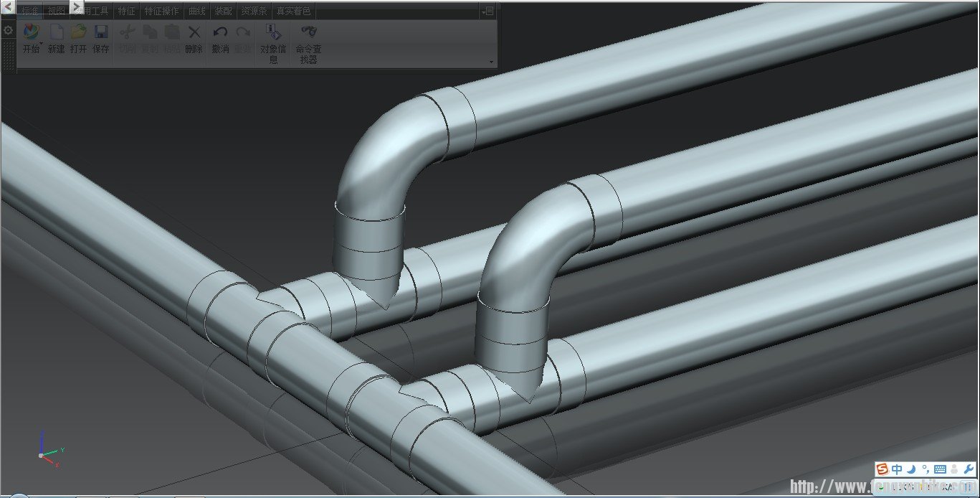Screen dimensions: 980x498
Task: Select the 真实着色 tab
Action: click(x=293, y=11)
